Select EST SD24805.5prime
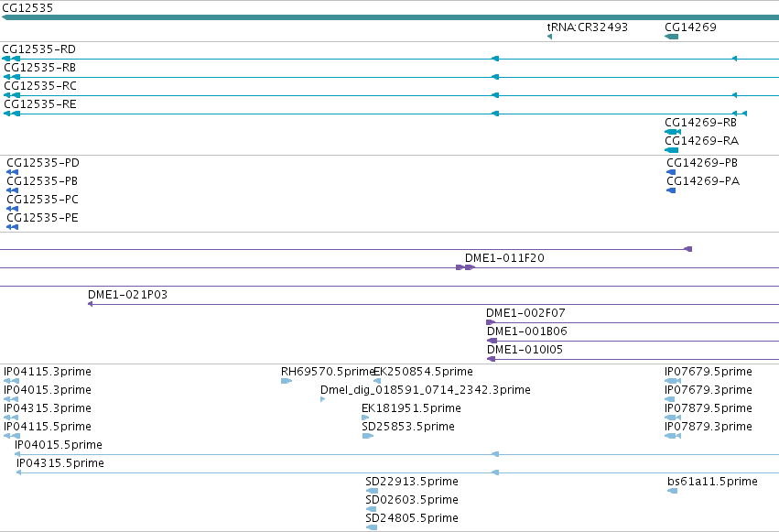Screen dimensions: 779x532 tap(412, 518)
